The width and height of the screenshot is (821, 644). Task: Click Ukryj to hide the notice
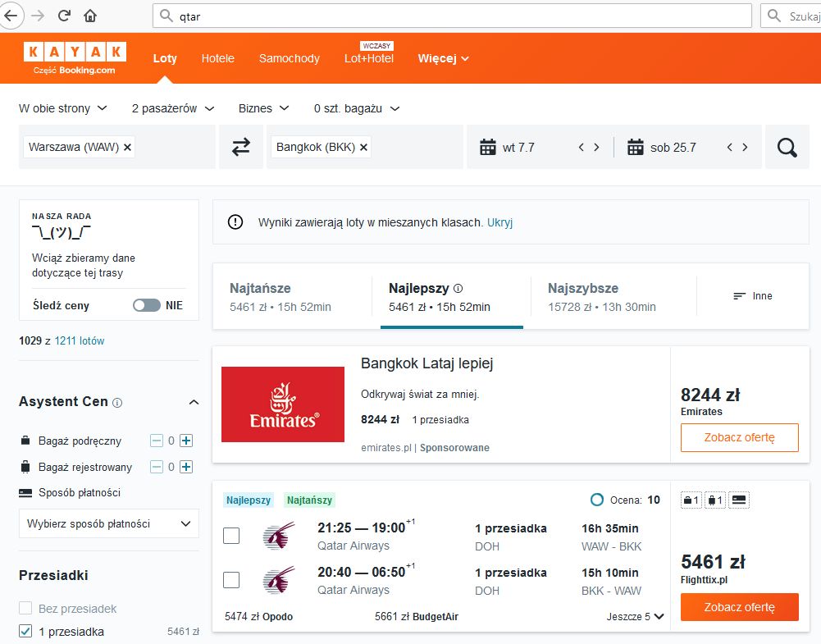click(500, 222)
